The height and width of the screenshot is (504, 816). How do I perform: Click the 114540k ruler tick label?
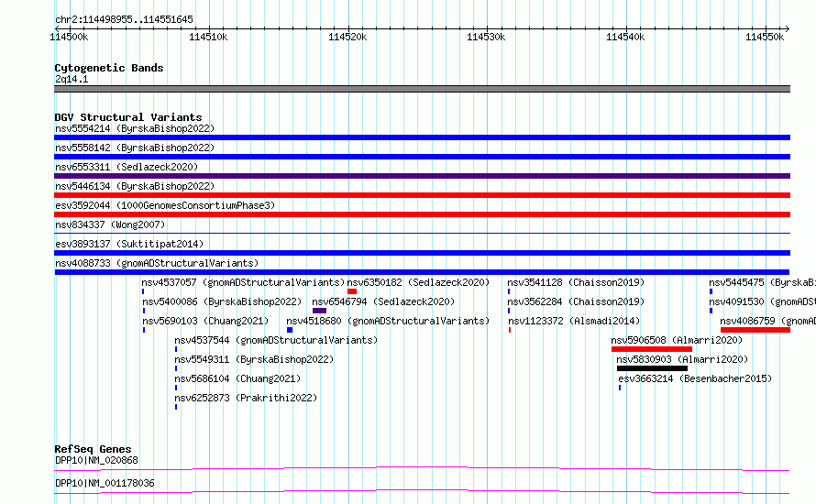pyautogui.click(x=625, y=37)
